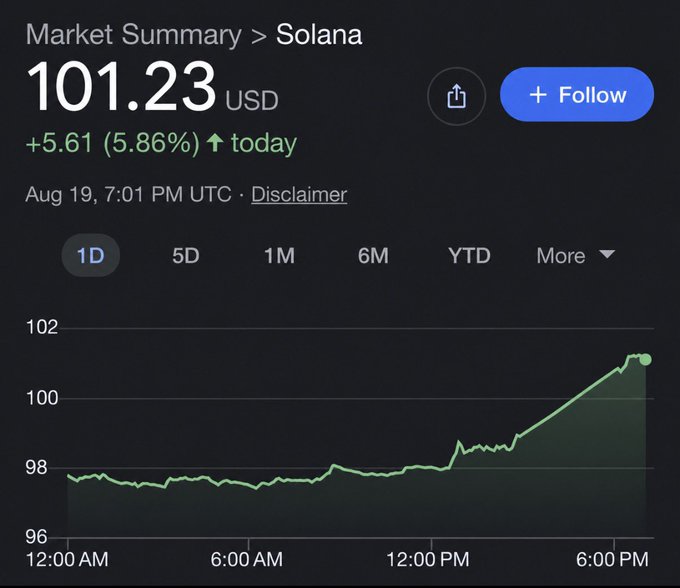
Task: Click the 101.23 price value
Action: point(121,86)
